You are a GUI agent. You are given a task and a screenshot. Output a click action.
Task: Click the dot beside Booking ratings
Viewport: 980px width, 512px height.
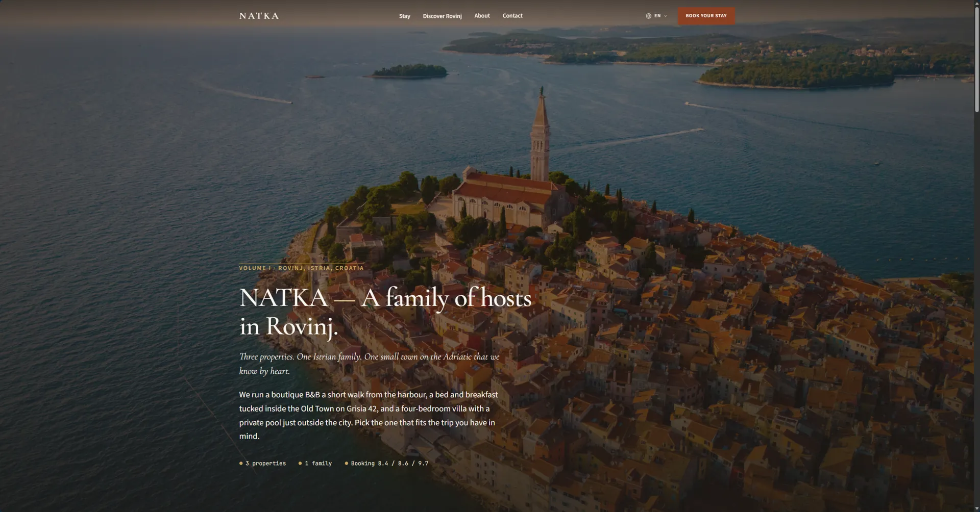point(346,464)
